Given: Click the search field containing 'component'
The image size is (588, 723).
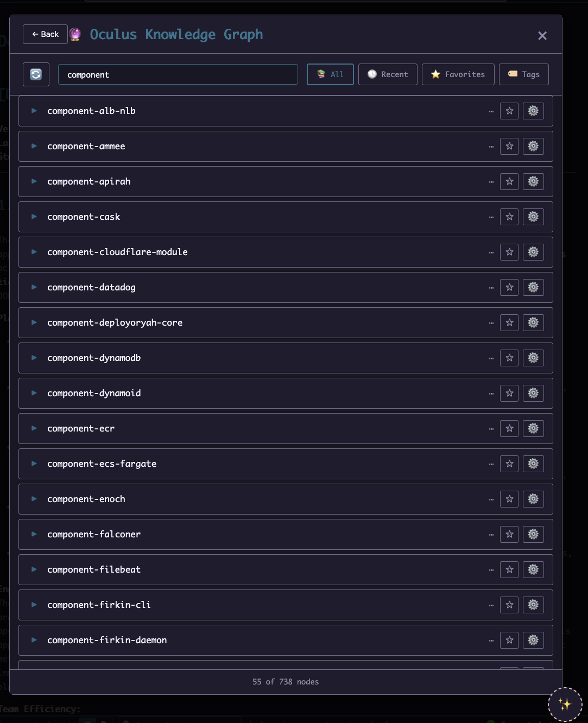Looking at the screenshot, I should pos(178,74).
